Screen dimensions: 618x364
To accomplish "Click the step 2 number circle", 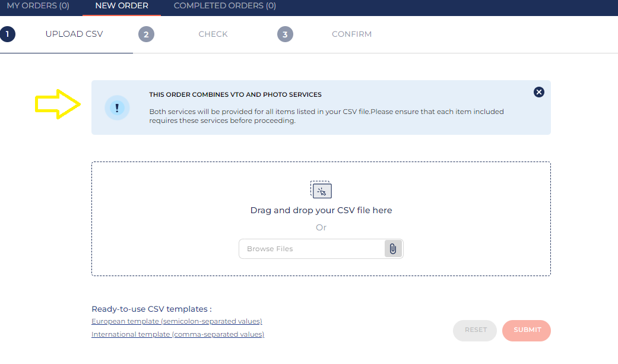I will click(146, 34).
